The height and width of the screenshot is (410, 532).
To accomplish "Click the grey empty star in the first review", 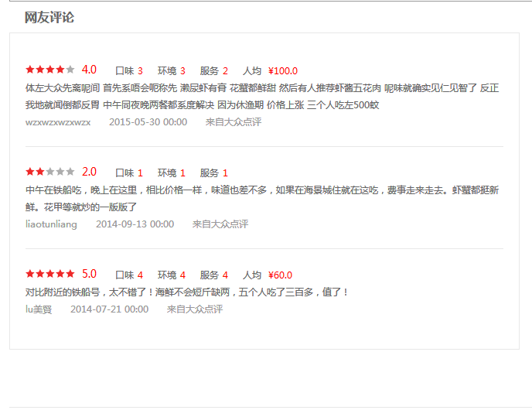I will (x=70, y=70).
